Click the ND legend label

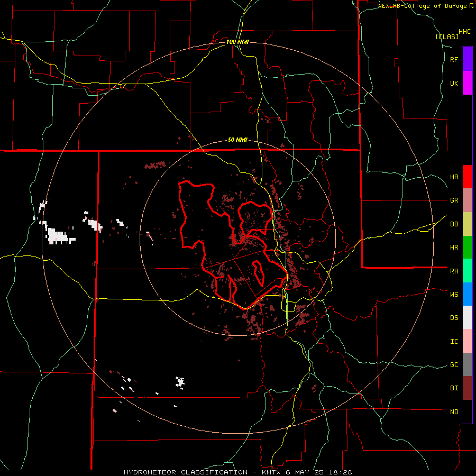(x=454, y=412)
